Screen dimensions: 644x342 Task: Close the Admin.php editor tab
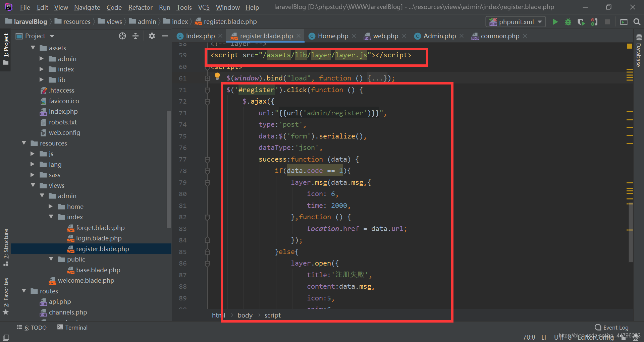[x=462, y=36]
